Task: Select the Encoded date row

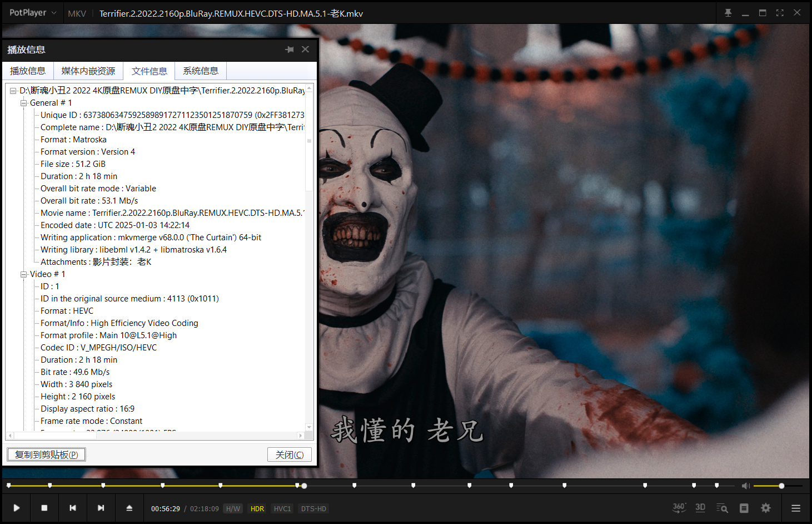Action: 115,225
